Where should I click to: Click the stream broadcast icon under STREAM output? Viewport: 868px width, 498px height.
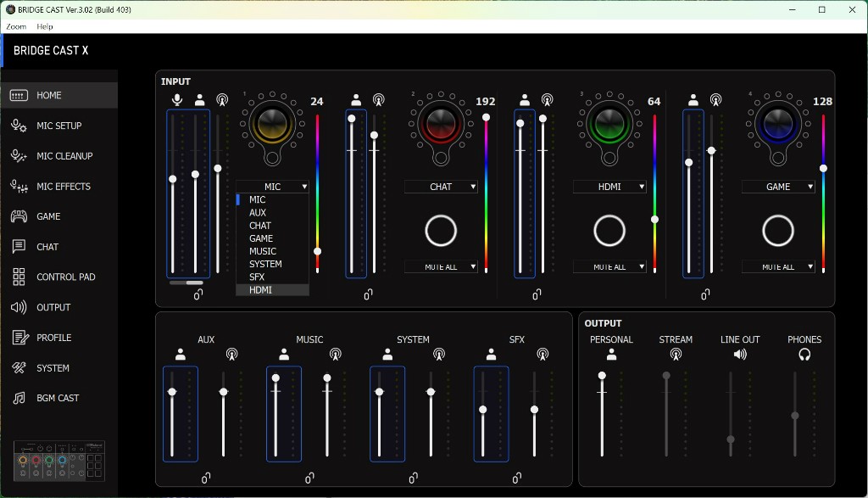tap(676, 355)
